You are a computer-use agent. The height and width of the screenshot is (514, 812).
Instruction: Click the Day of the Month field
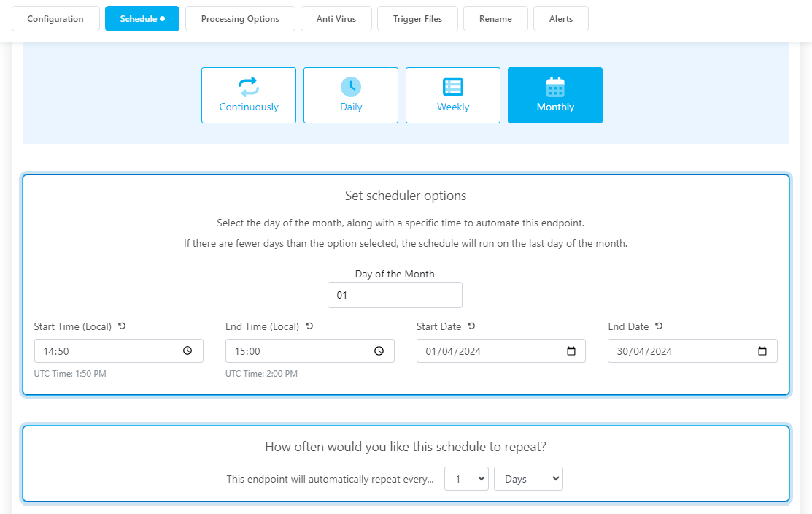pyautogui.click(x=395, y=295)
